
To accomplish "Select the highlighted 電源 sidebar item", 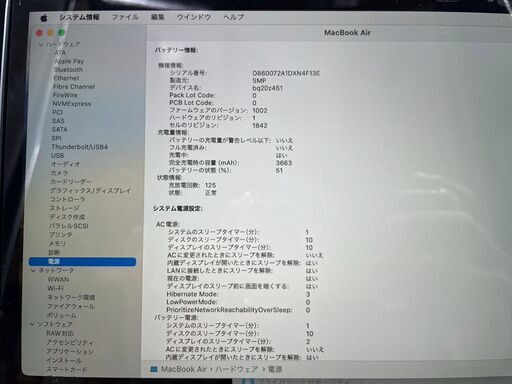I will point(82,262).
